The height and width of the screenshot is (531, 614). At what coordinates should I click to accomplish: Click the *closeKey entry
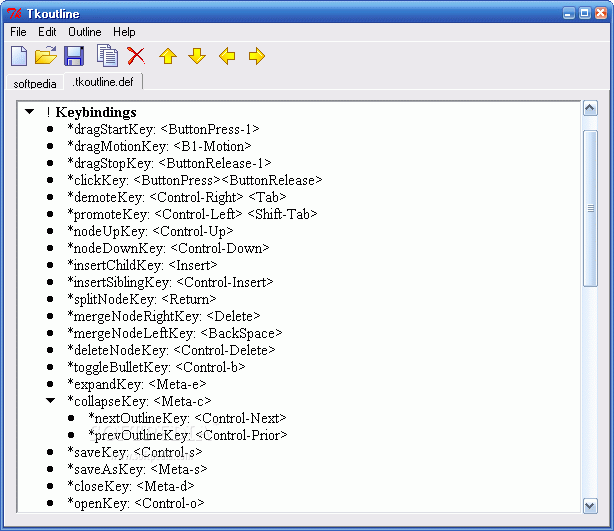[x=131, y=486]
